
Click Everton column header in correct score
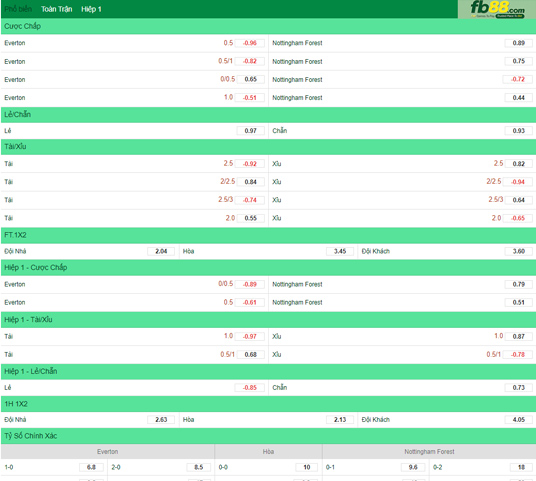pyautogui.click(x=108, y=452)
